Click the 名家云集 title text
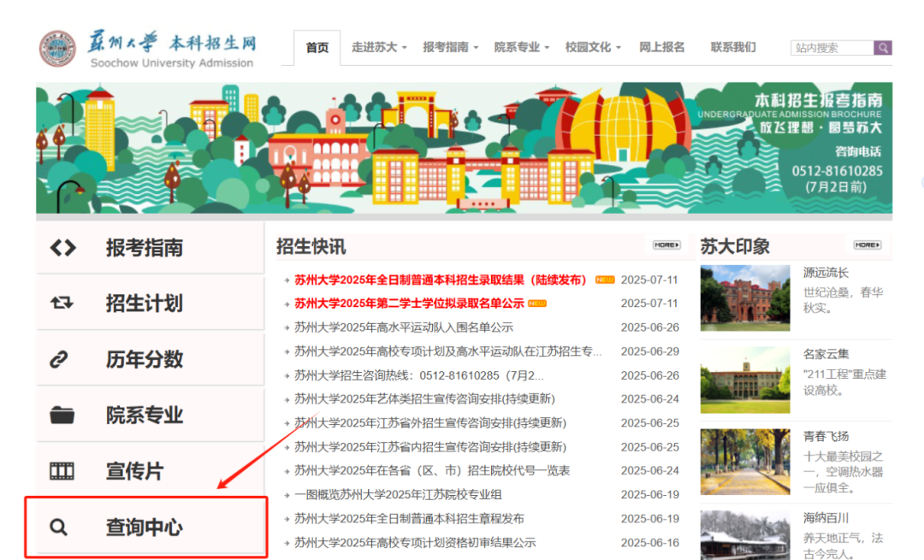Image resolution: width=924 pixels, height=560 pixels. [x=826, y=354]
